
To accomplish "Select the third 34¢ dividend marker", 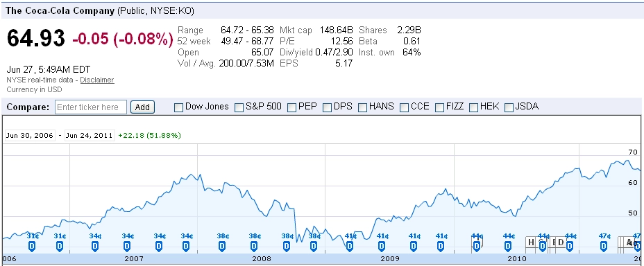I will [x=159, y=247].
